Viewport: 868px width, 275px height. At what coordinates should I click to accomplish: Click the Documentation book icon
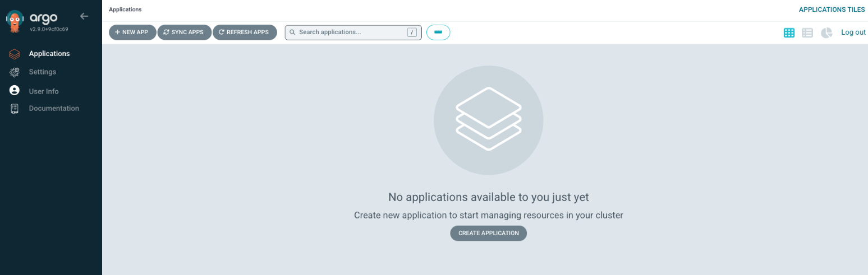[x=15, y=109]
